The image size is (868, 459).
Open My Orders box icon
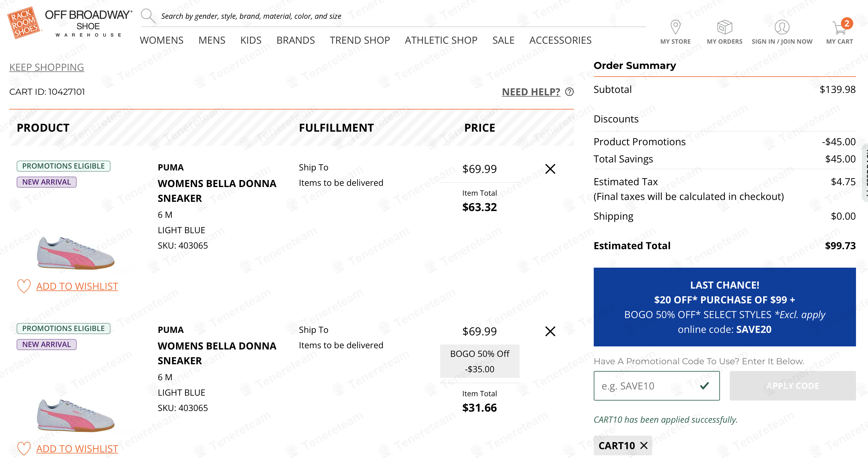[x=724, y=27]
